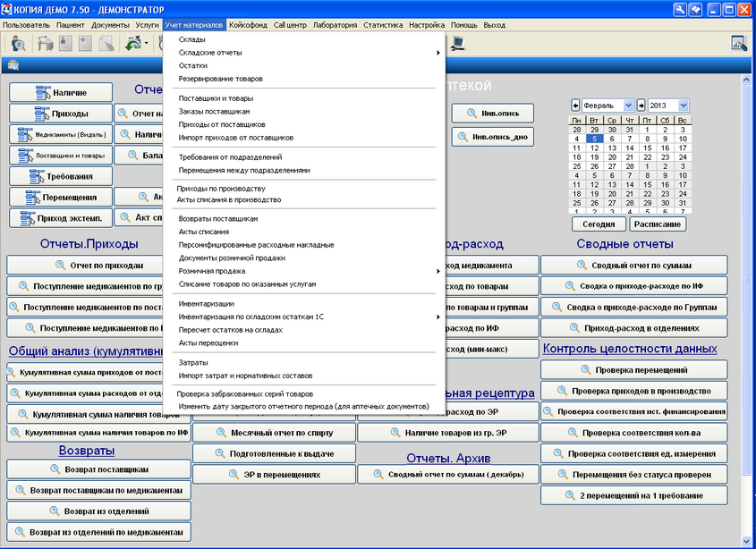Click the Инв.опись_дно button

click(493, 137)
